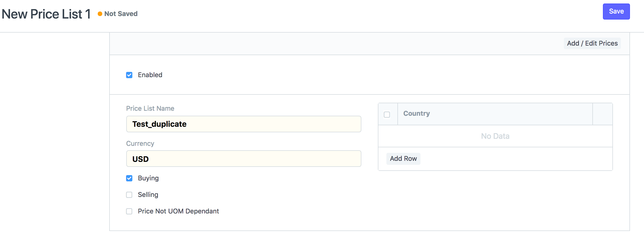Uncheck the Buying checkbox
Viewport: 644px width, 241px height.
point(129,178)
